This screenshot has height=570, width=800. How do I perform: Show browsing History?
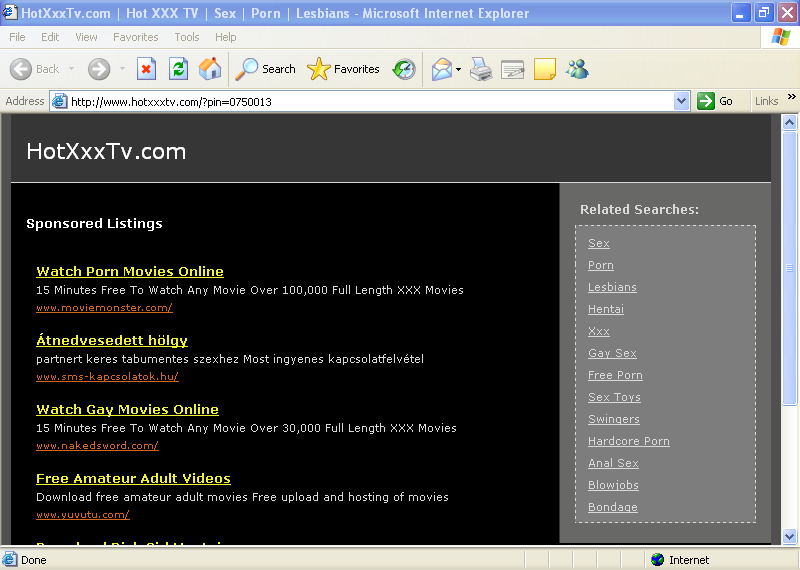404,69
